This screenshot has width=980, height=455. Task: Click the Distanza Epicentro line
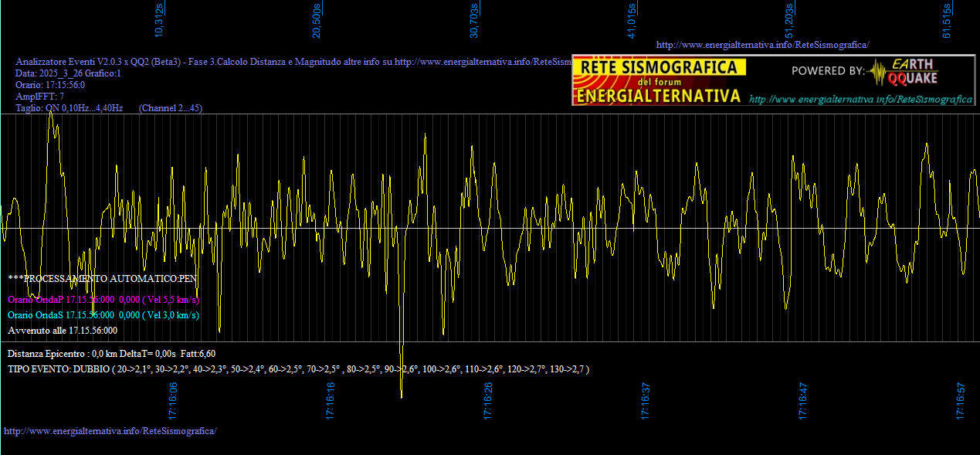(112, 354)
